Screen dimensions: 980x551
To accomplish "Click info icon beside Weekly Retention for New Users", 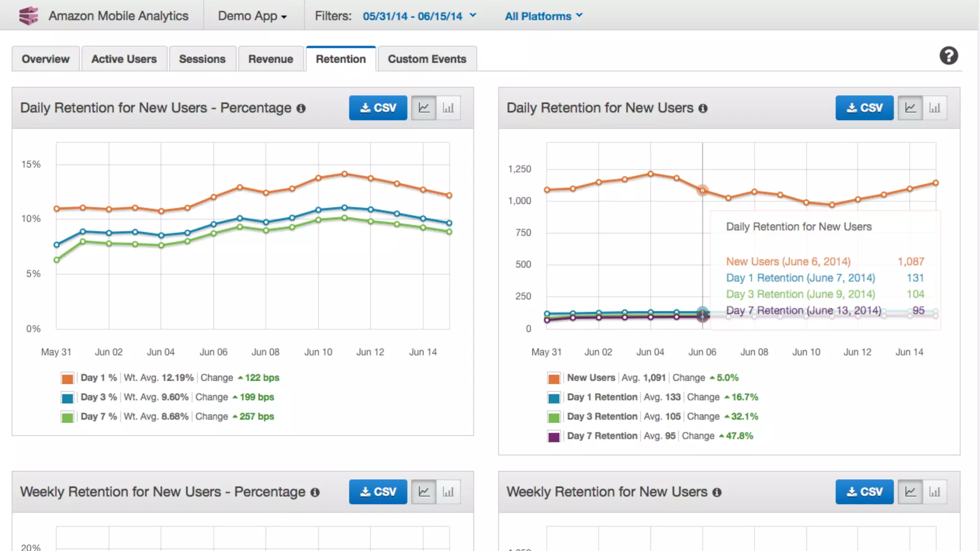I will [x=716, y=493].
